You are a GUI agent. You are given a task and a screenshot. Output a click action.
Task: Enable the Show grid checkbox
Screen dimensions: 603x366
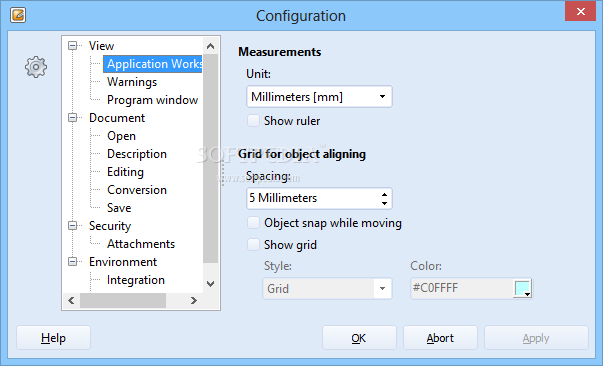coord(253,245)
